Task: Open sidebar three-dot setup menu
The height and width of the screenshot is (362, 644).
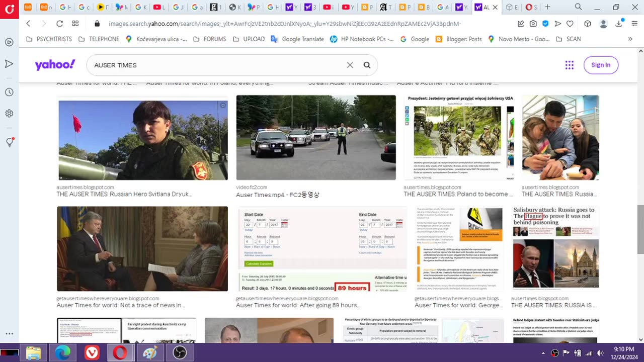Action: tap(9, 333)
